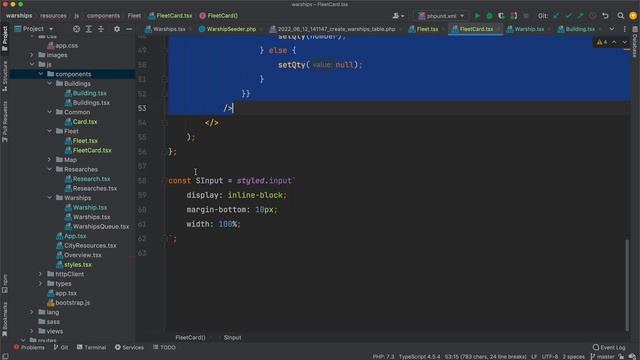Image resolution: width=640 pixels, height=360 pixels.
Task: Click the Debug bug icon
Action: (489, 16)
